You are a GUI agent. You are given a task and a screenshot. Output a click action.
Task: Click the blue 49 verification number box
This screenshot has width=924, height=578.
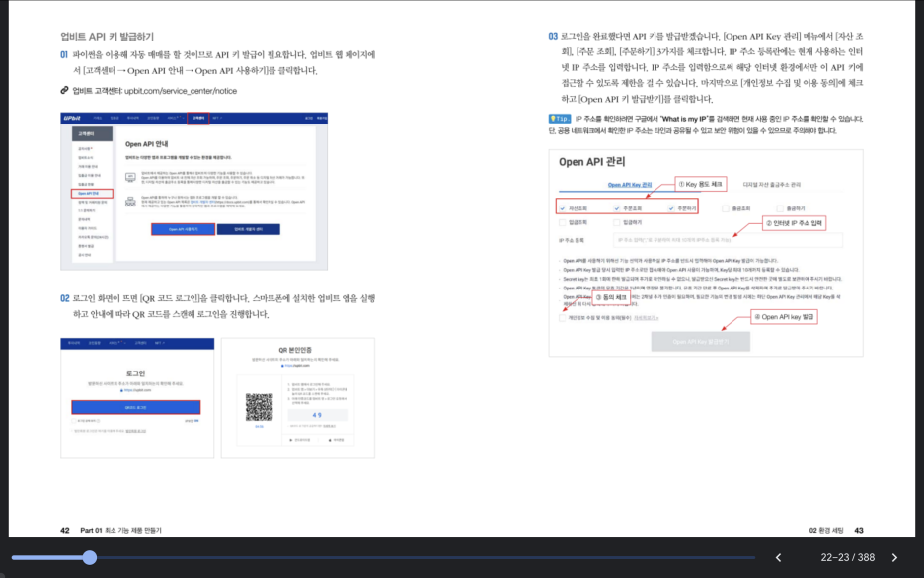318,415
